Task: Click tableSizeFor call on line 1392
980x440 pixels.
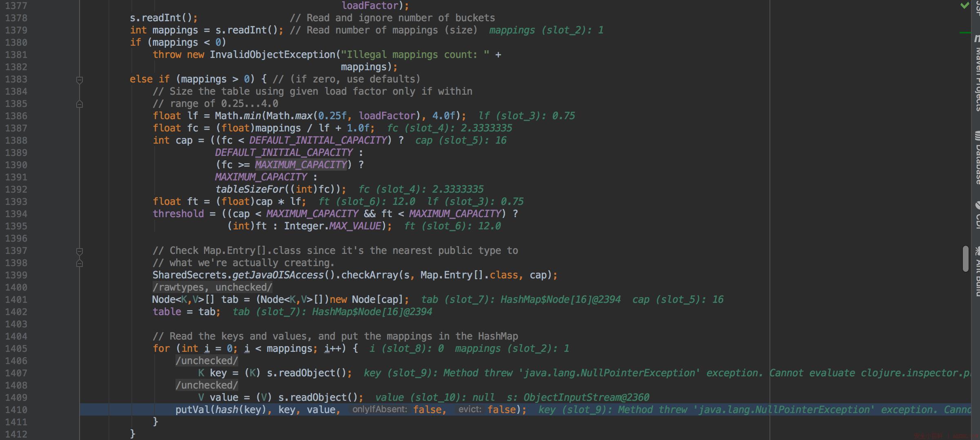Action: pos(250,189)
